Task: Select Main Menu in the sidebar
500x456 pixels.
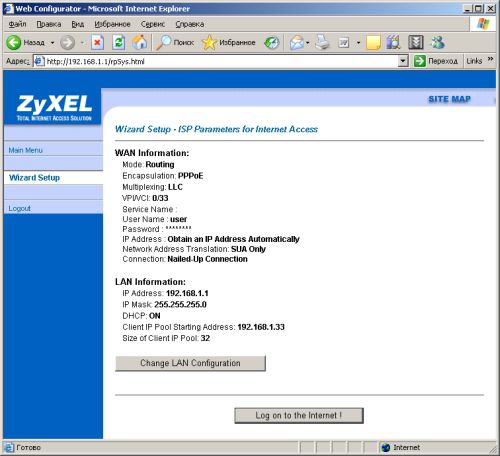Action: (26, 150)
